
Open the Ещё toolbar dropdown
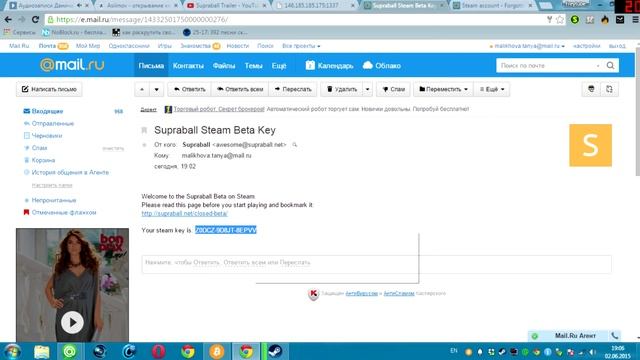coord(492,89)
